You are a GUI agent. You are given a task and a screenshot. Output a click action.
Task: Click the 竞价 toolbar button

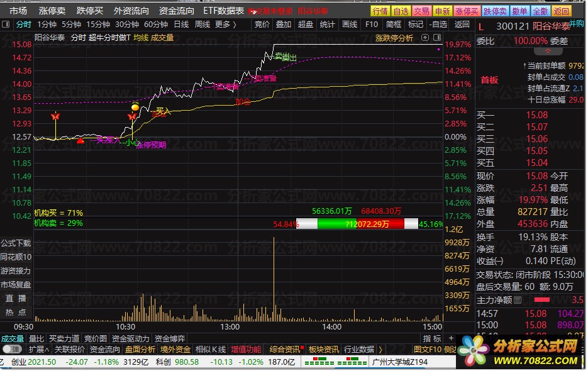262,25
